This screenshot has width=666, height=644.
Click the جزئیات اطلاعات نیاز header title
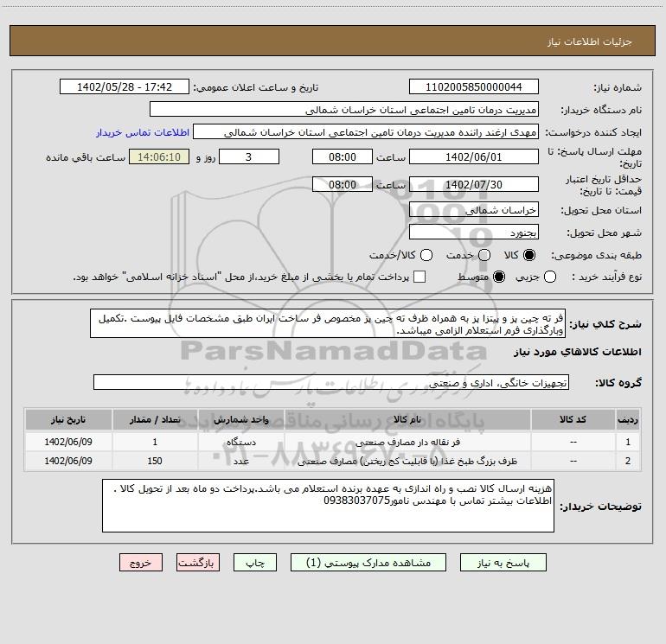[x=590, y=41]
